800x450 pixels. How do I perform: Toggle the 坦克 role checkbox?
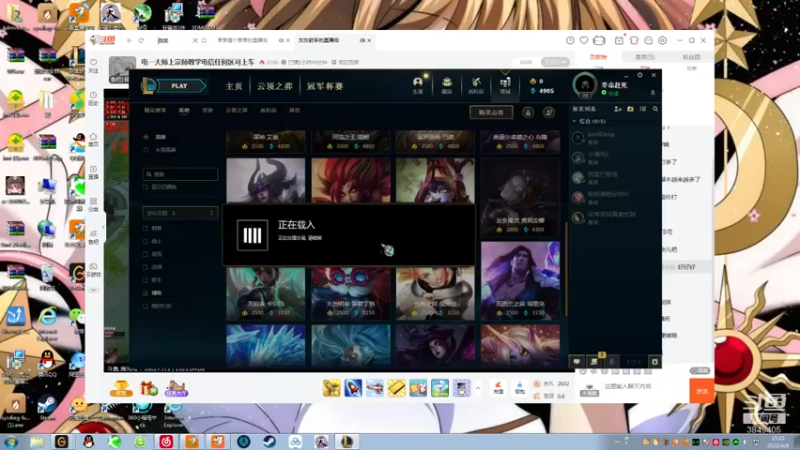point(145,254)
